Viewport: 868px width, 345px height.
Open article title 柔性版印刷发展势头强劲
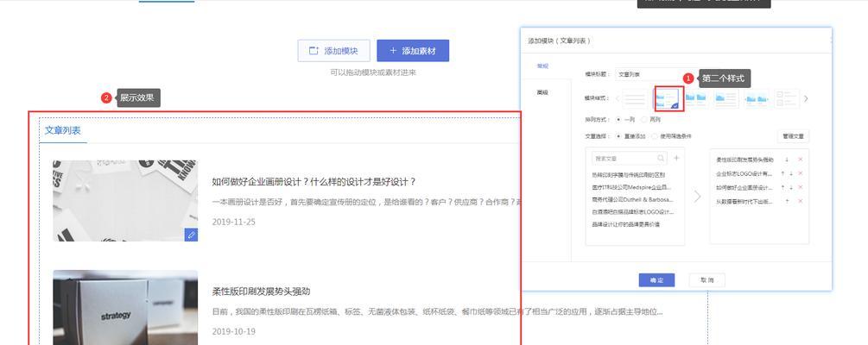tap(262, 292)
